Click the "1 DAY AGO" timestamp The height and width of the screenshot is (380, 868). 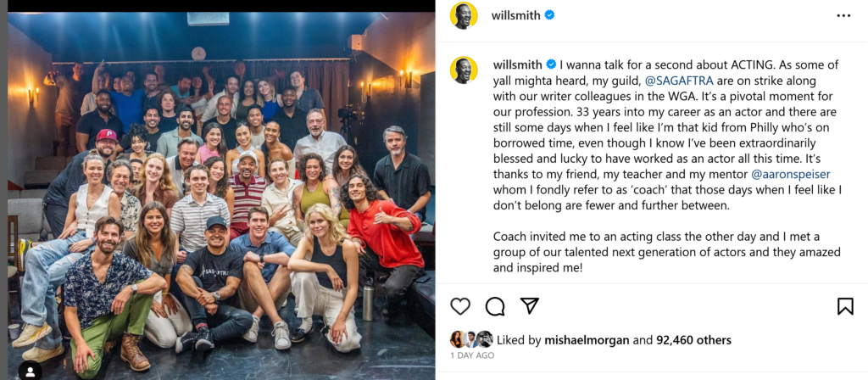click(472, 356)
